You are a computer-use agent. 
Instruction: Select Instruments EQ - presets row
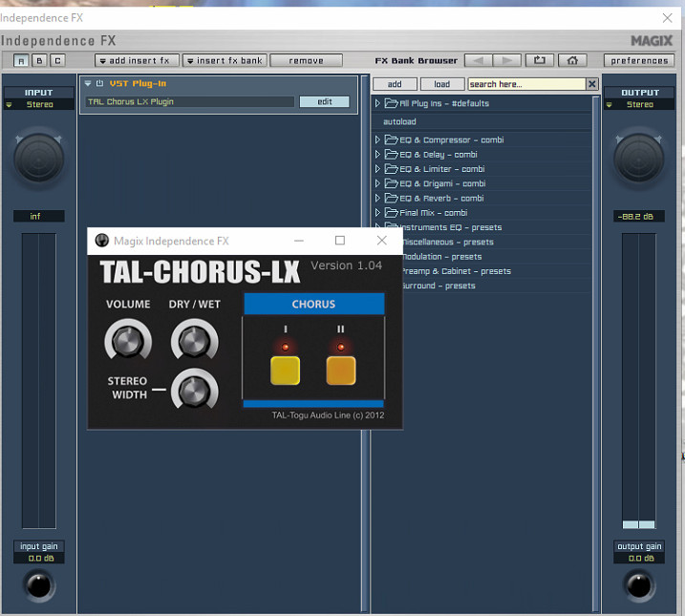click(482, 227)
